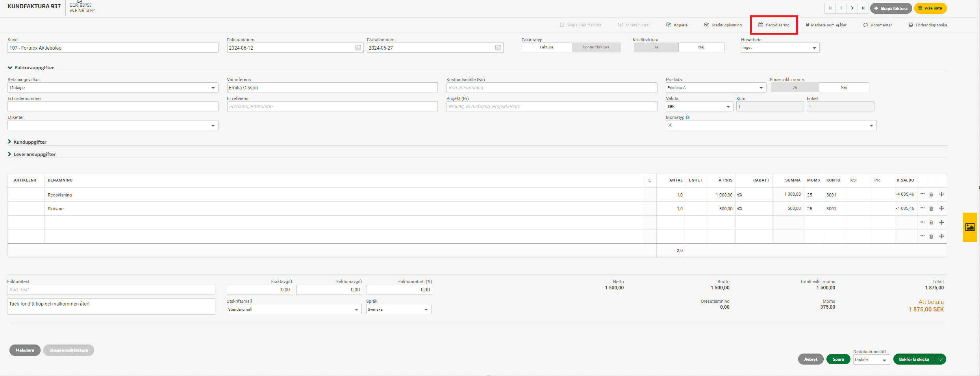The height and width of the screenshot is (376, 980).
Task: Open Periodisering tool
Action: point(774,25)
